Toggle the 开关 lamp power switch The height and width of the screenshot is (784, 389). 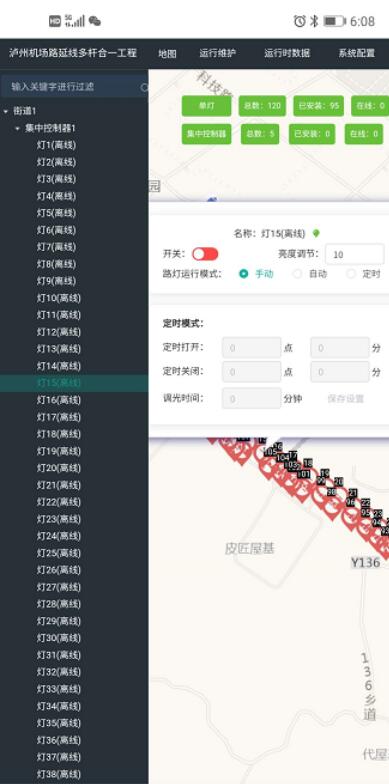206,254
